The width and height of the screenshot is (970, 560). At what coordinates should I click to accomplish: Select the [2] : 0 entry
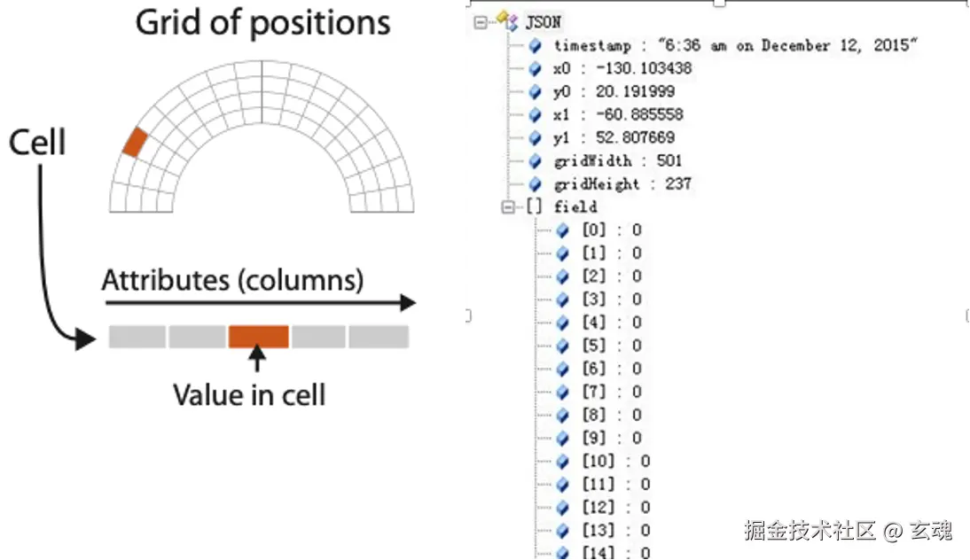coord(612,276)
